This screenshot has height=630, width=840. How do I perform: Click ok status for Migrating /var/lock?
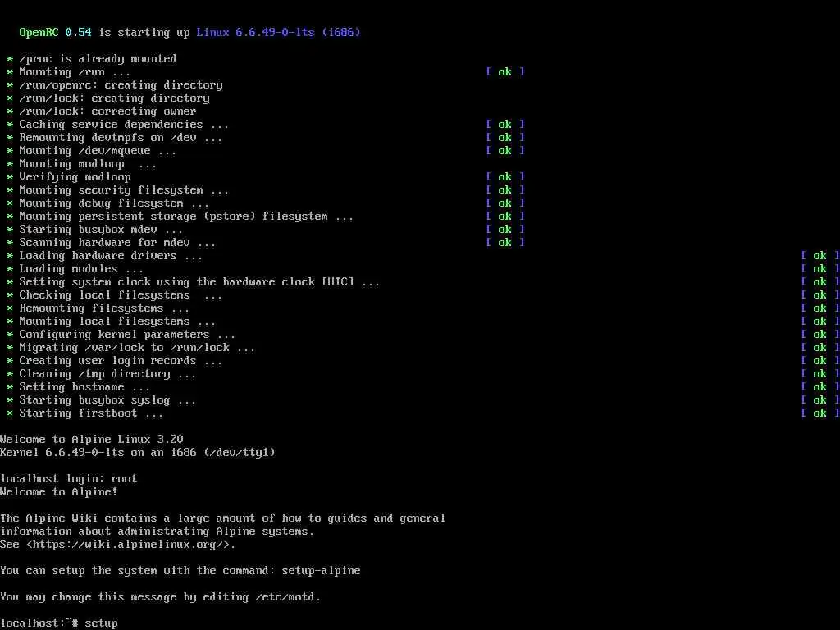pyautogui.click(x=820, y=348)
